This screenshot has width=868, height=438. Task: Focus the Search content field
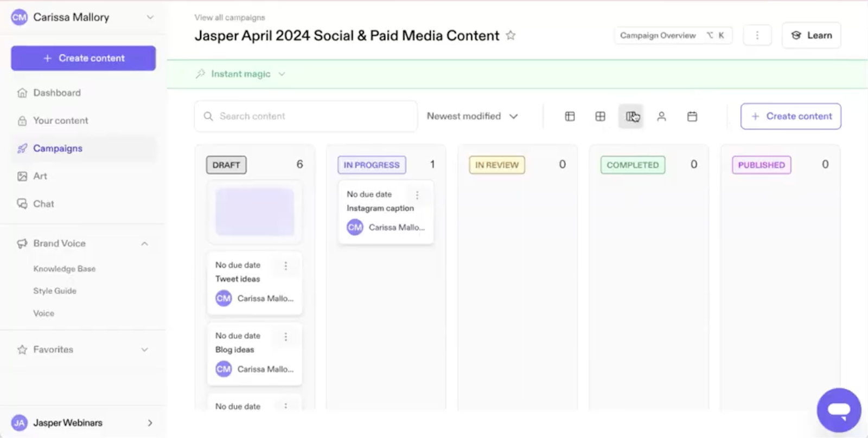[x=306, y=116]
